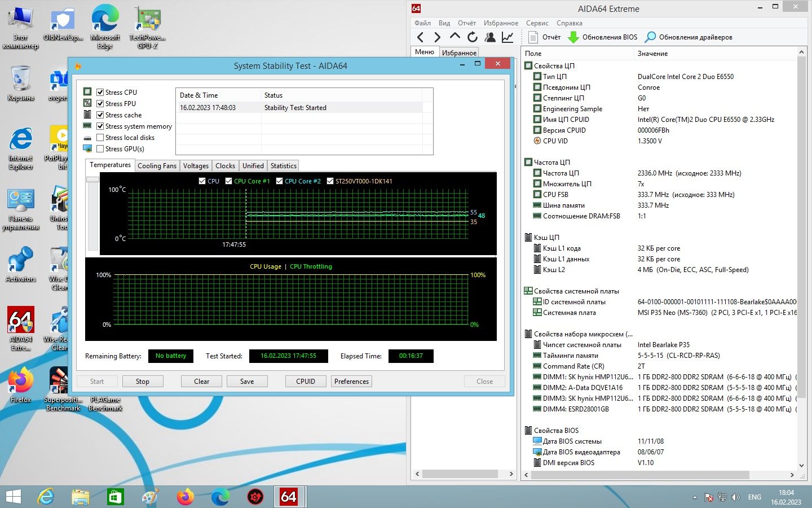The height and width of the screenshot is (508, 812).
Task: Toggle Stress system memory checkbox
Action: pyautogui.click(x=100, y=126)
